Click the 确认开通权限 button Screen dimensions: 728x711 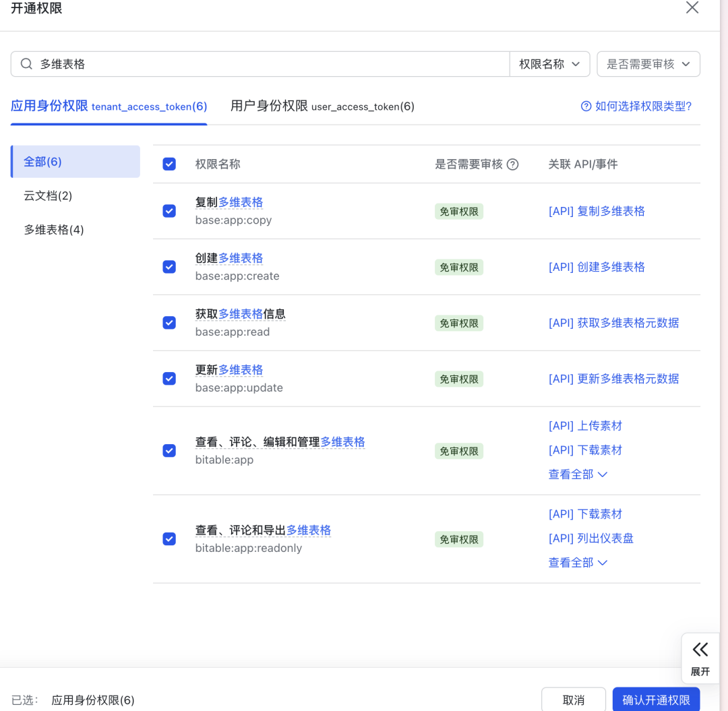pyautogui.click(x=655, y=700)
